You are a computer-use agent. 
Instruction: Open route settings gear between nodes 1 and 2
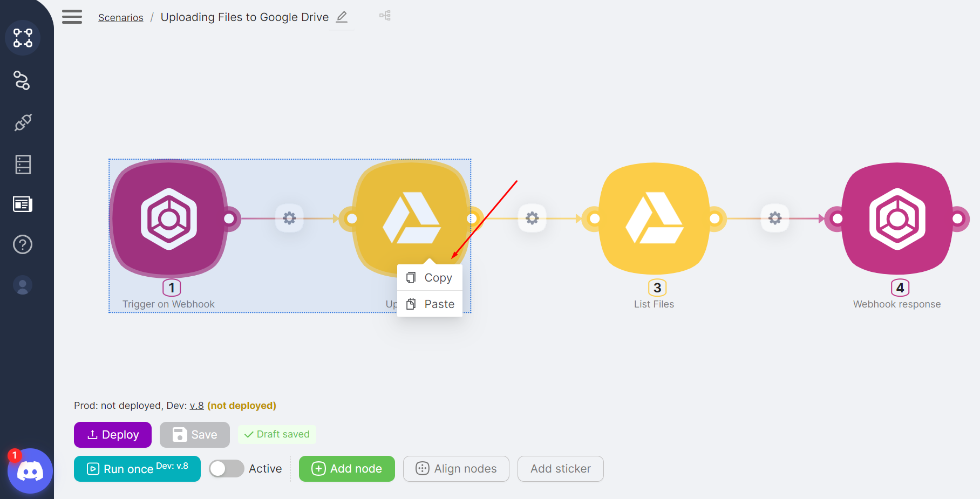290,218
